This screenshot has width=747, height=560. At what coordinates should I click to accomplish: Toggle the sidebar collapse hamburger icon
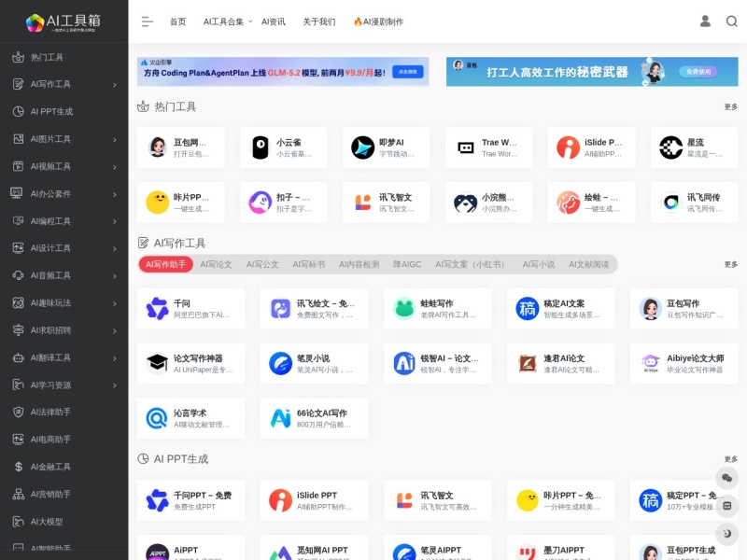[x=148, y=21]
